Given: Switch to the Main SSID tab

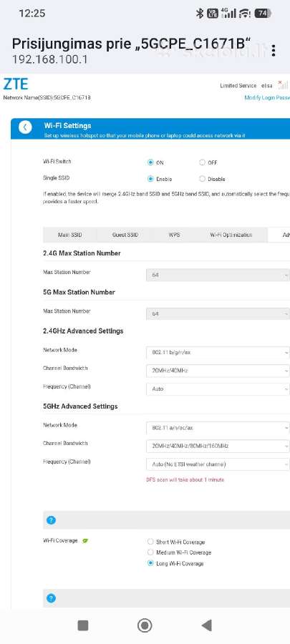Looking at the screenshot, I should [x=70, y=235].
